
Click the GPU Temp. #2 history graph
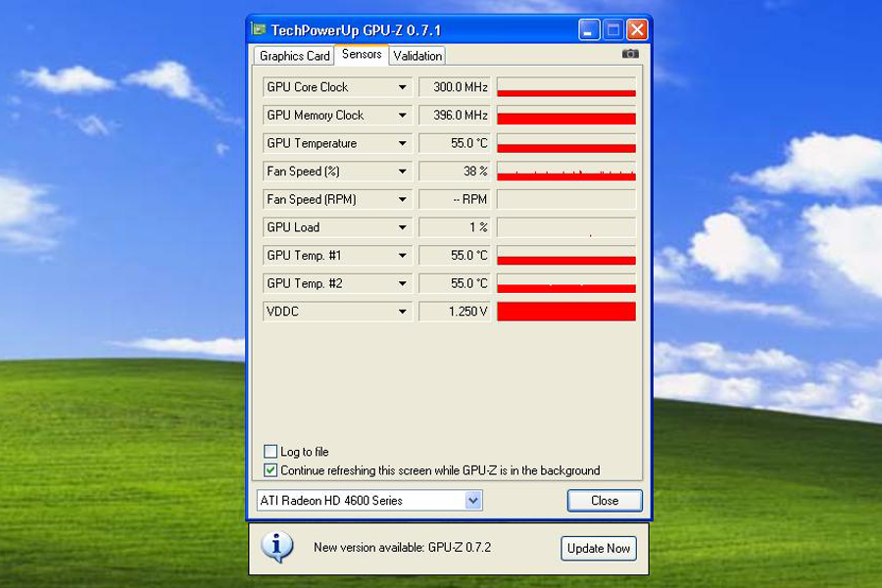566,283
